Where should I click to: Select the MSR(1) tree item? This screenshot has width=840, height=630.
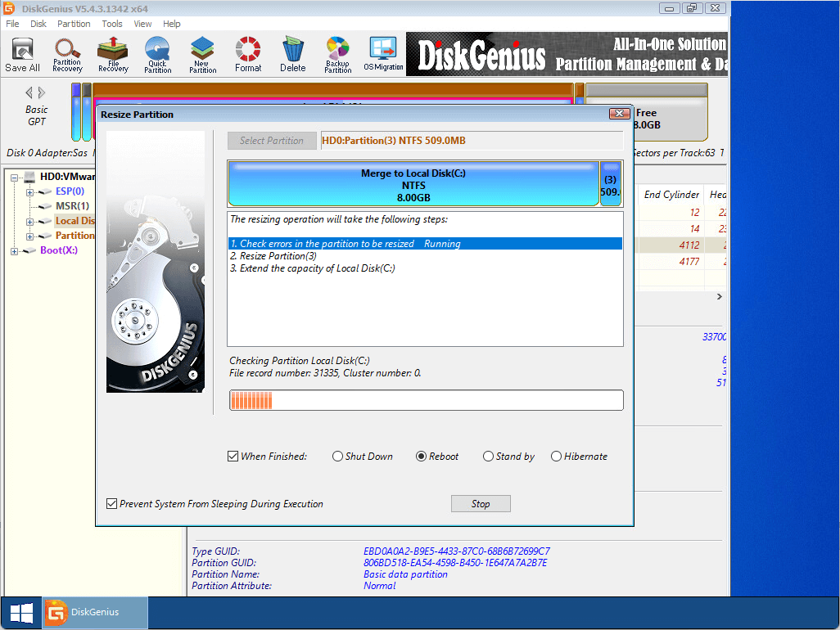coord(72,206)
